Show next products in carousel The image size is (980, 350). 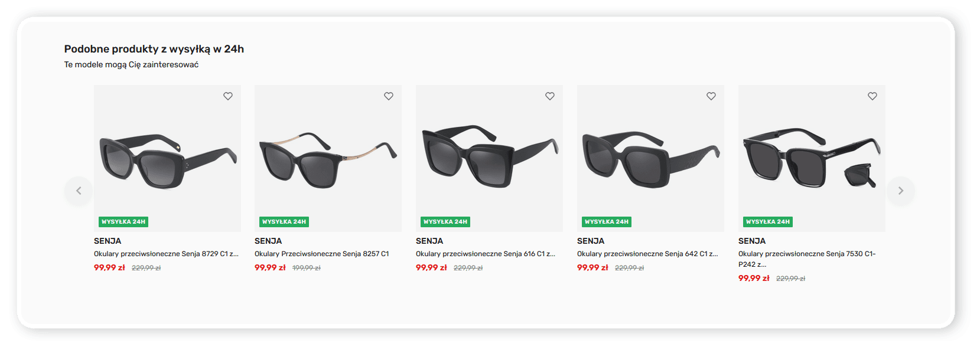click(900, 191)
